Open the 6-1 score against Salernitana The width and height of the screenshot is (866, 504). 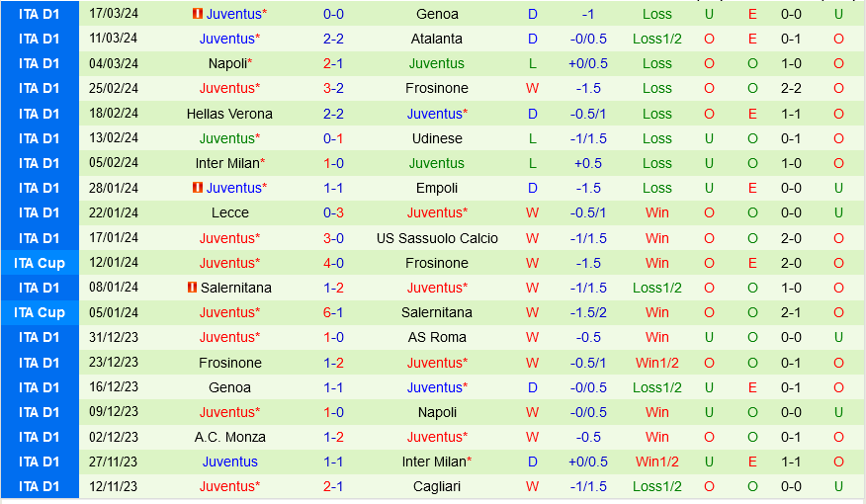tap(333, 312)
